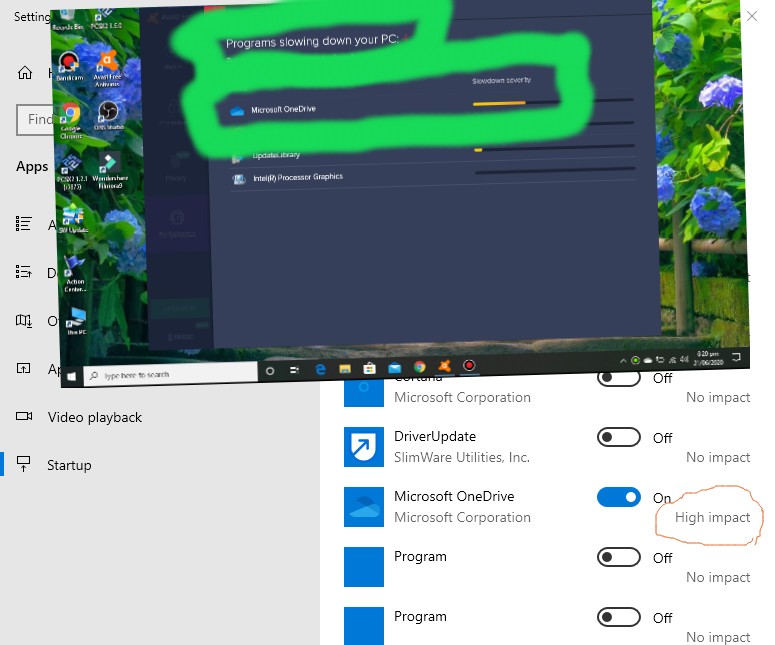This screenshot has height=645, width=775.
Task: Click the network icon in system tray
Action: tap(672, 360)
